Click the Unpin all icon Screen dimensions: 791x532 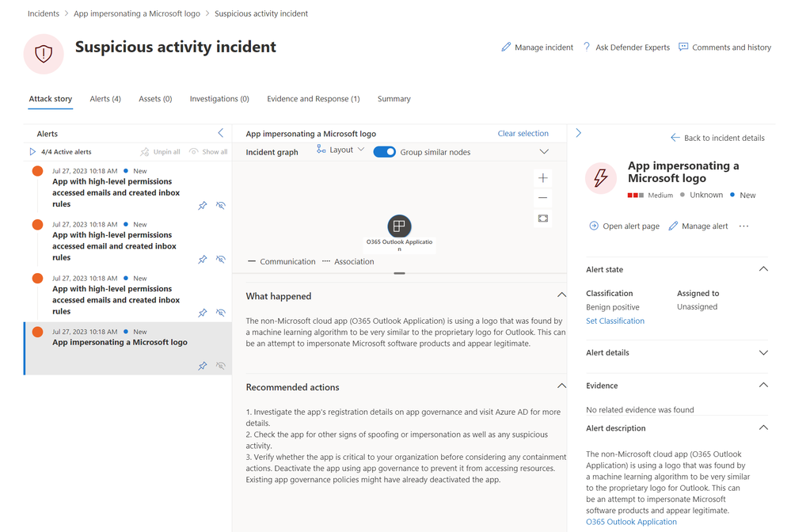pos(145,152)
